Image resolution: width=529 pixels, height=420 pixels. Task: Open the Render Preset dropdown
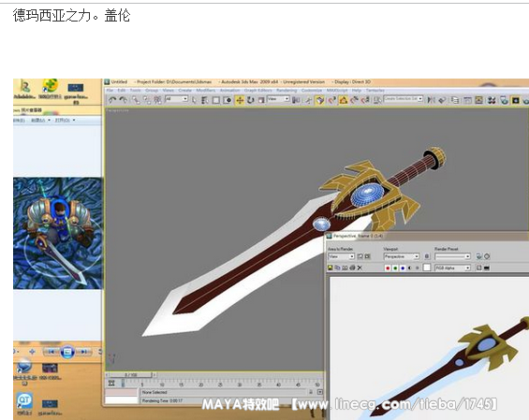(452, 256)
